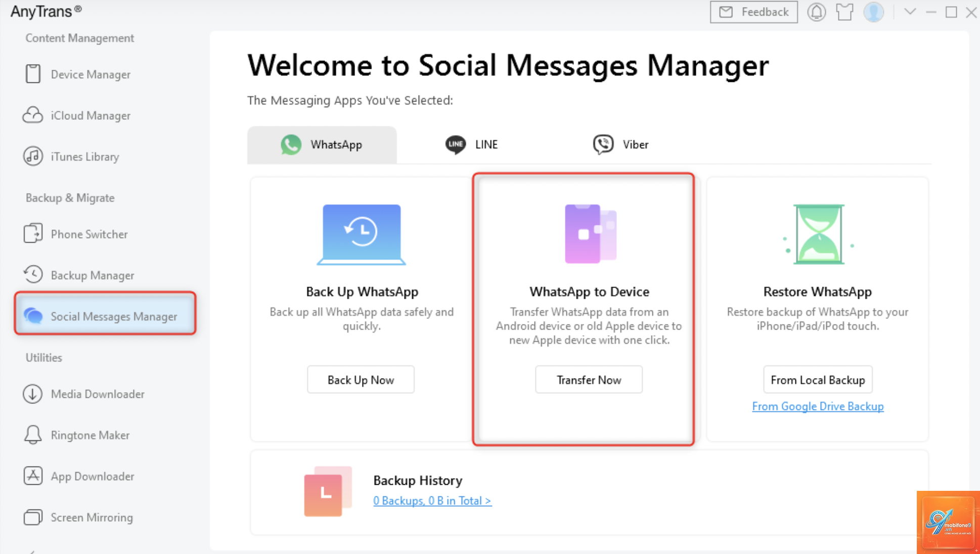The image size is (980, 554).
Task: Click the App Downloader icon
Action: tap(33, 476)
